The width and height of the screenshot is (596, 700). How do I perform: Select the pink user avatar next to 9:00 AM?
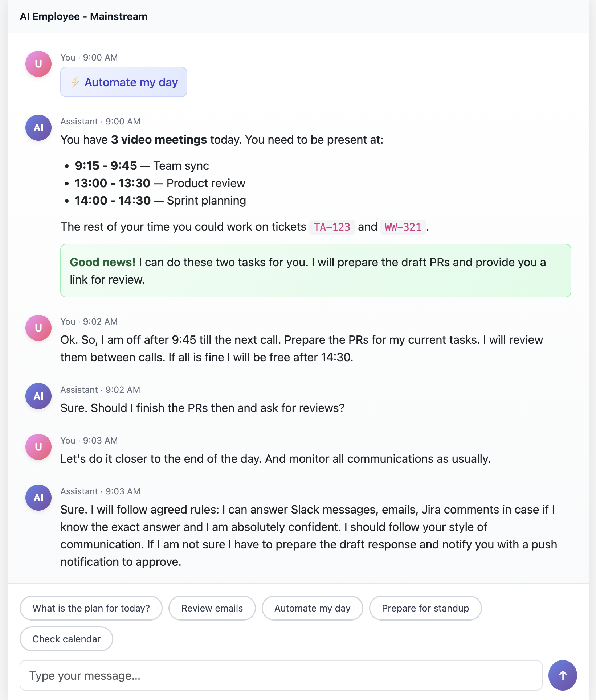point(38,63)
